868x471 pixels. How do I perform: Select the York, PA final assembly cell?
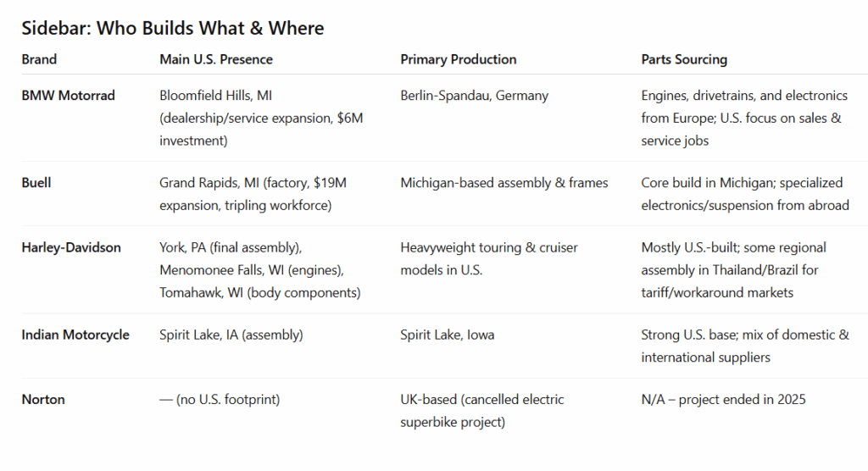pyautogui.click(x=260, y=270)
